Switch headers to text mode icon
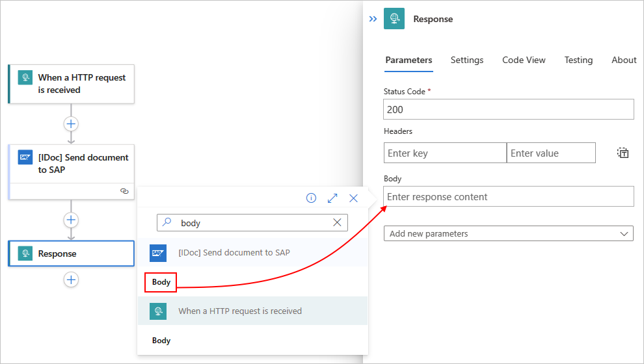Viewport: 644px width, 364px height. tap(623, 153)
